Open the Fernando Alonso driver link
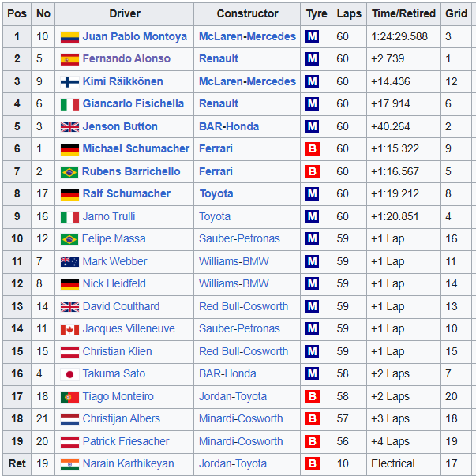Image resolution: width=476 pixels, height=476 pixels. 126,58
